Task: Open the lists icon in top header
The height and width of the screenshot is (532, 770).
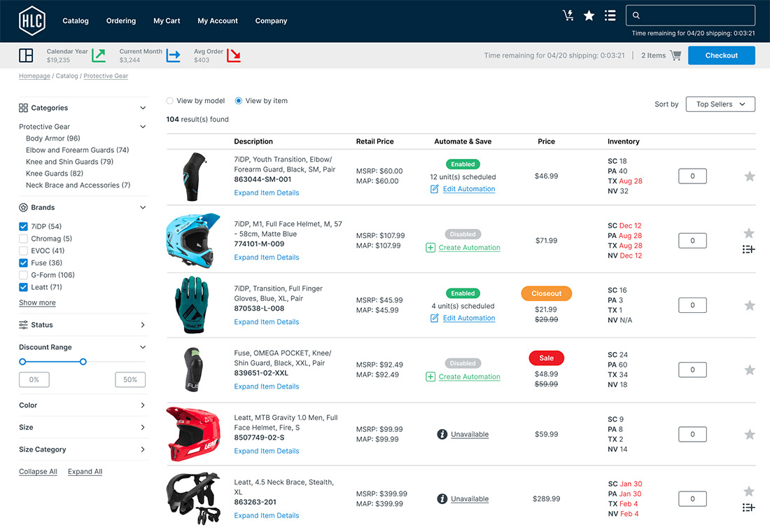Action: click(610, 15)
